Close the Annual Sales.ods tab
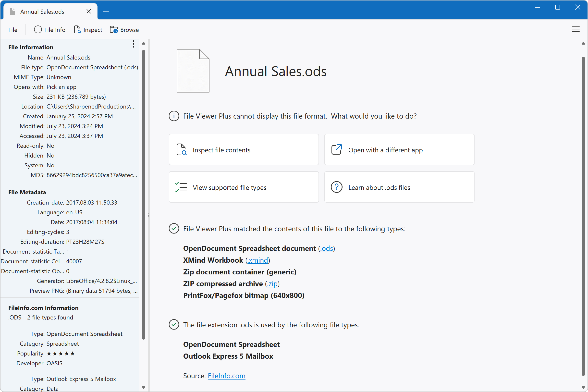The width and height of the screenshot is (588, 392). tap(88, 12)
